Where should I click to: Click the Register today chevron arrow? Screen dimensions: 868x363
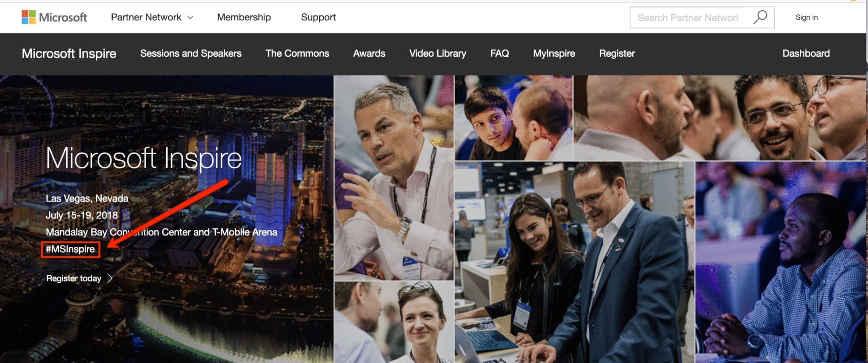(110, 278)
